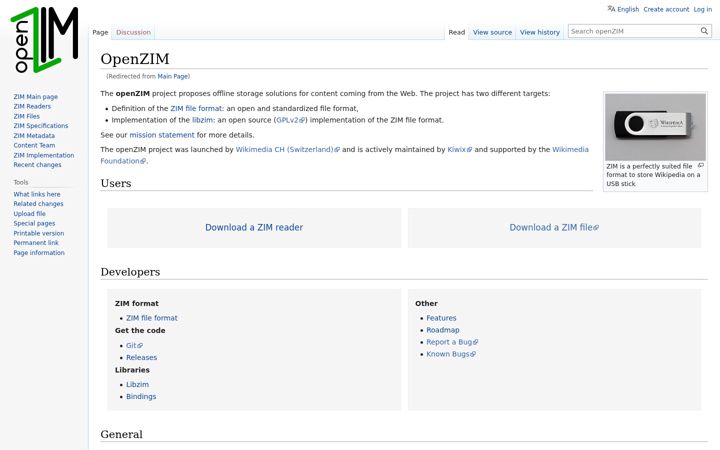Click Permanent link tool
Screen dimensions: 720x450
(36, 243)
